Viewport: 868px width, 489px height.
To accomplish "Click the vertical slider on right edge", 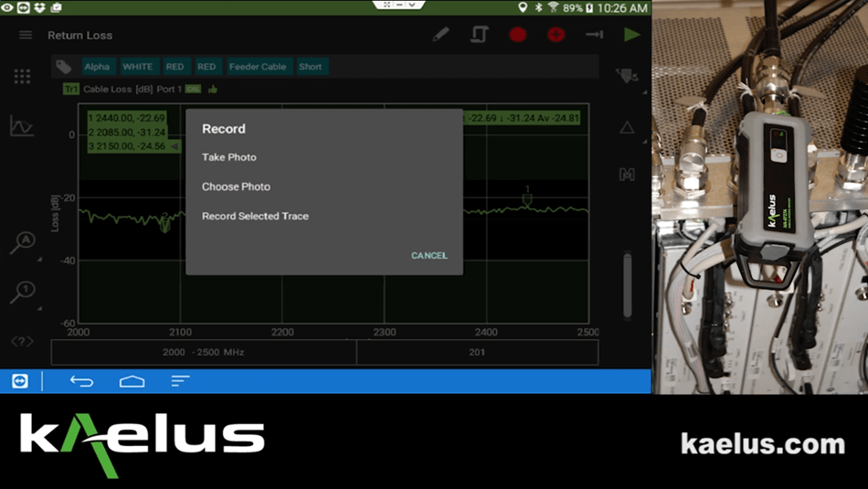I will (627, 285).
